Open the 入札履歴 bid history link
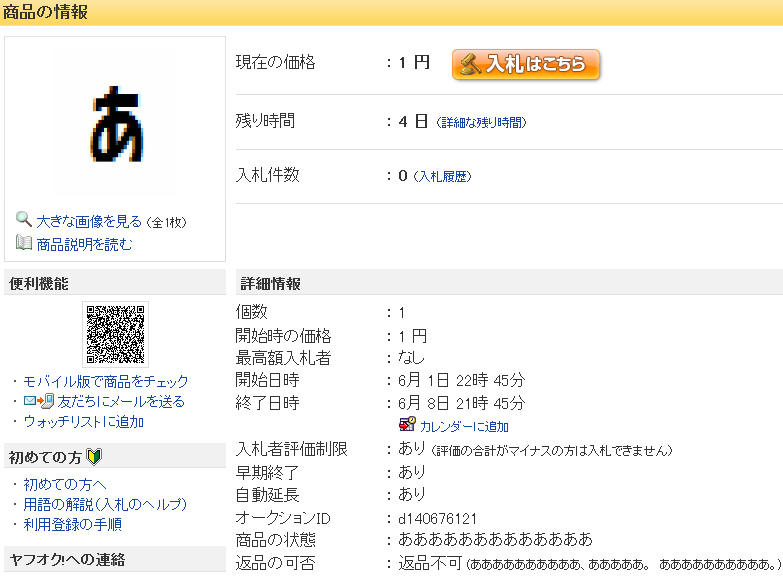Viewport: 783px width, 578px height. 442,176
